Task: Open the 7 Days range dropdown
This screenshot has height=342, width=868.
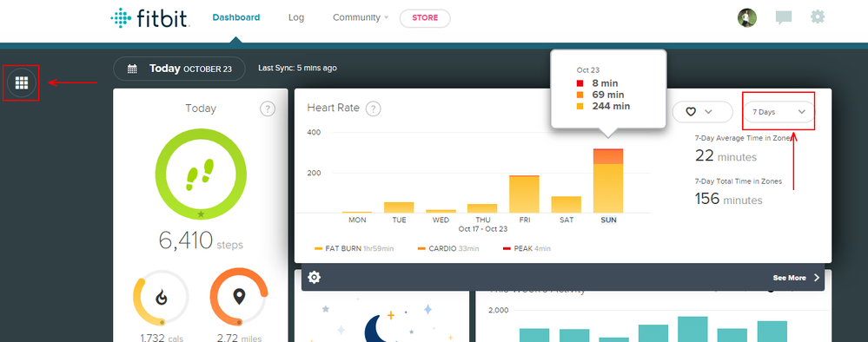Action: [779, 112]
